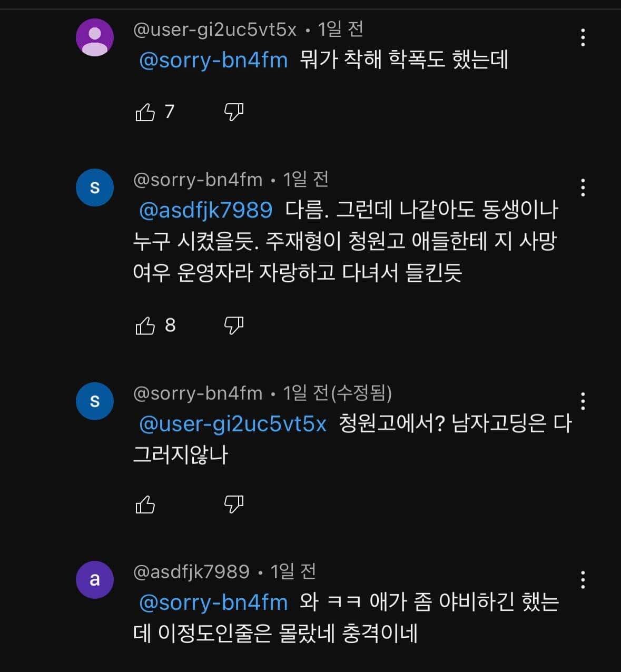Open options menu for @sorry-bn4fm's 8-like comment
621x672 pixels.
click(583, 187)
